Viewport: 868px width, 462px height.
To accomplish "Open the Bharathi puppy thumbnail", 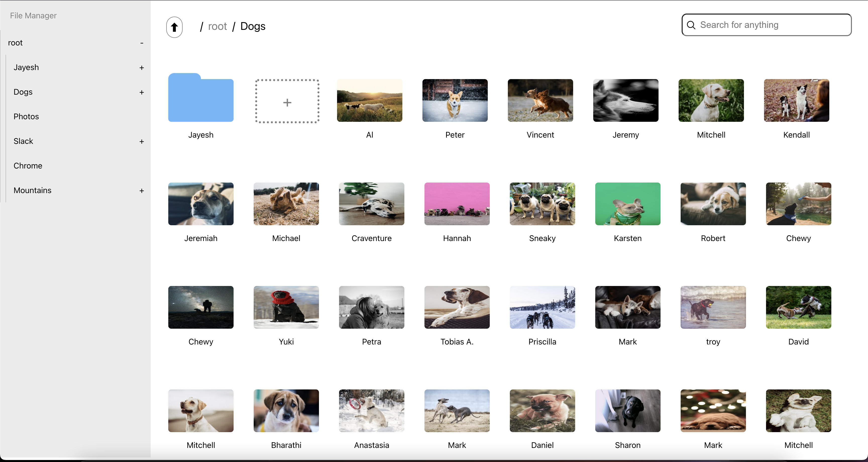I will click(286, 411).
